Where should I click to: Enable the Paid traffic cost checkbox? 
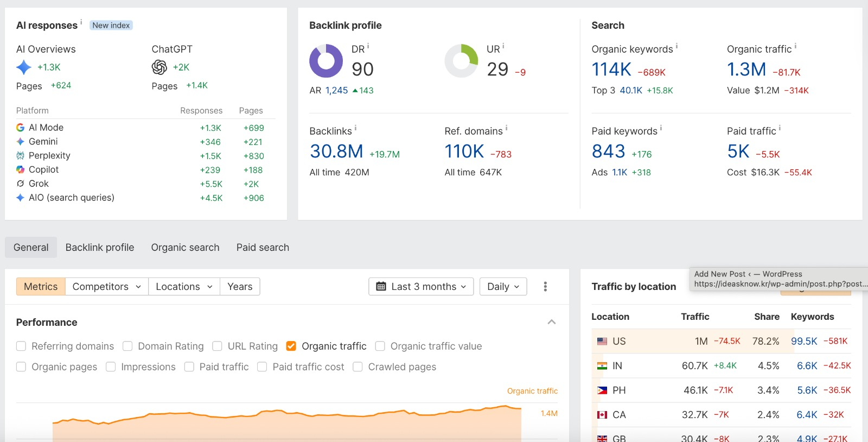click(x=262, y=367)
